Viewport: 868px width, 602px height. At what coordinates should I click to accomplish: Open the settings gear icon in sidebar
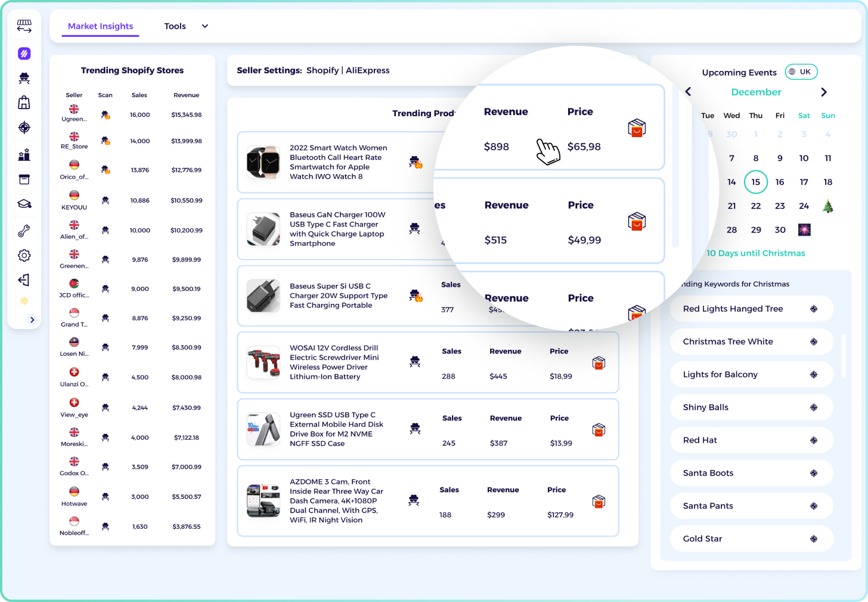24,255
